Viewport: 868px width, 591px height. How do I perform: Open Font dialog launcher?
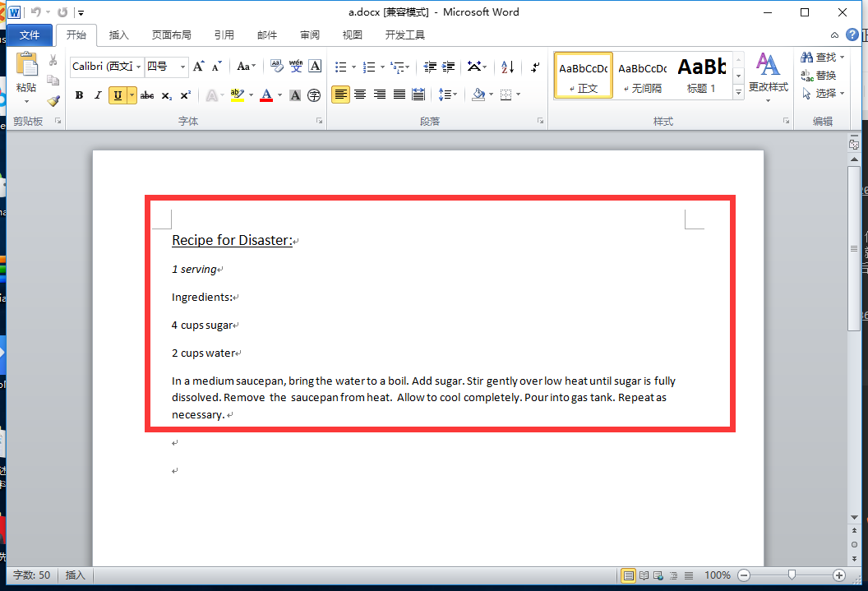point(320,121)
